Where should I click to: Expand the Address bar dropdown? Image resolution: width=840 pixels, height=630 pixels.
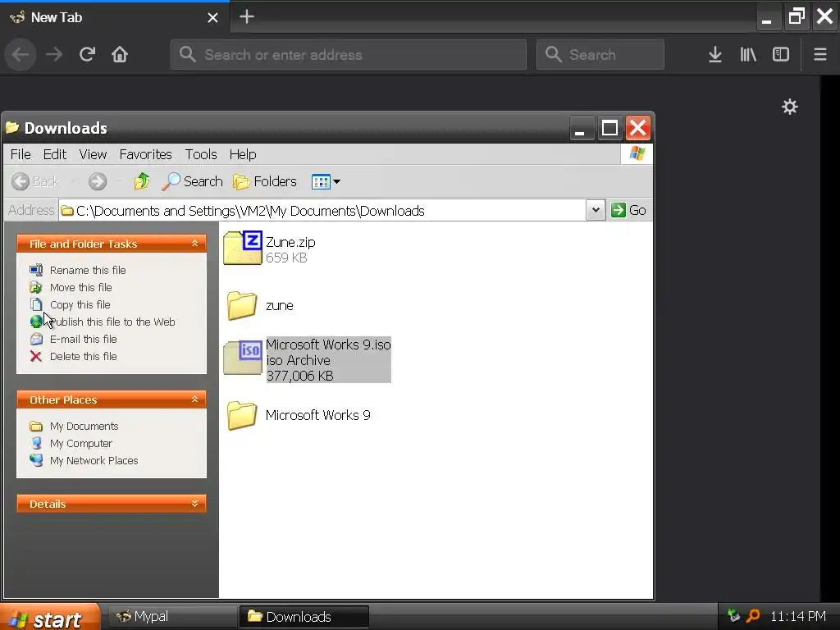coord(596,210)
